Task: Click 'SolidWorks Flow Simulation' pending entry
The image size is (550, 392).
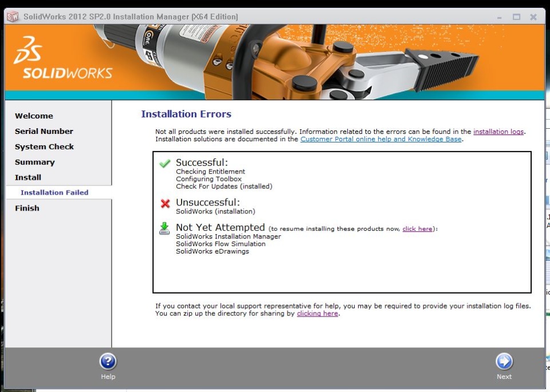Action: (x=221, y=244)
